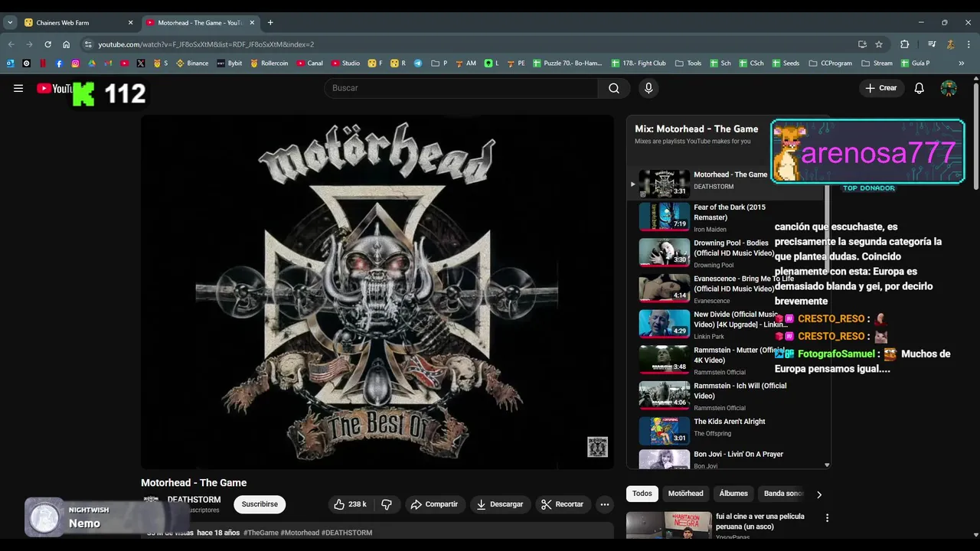980x551 pixels.
Task: Show more bookmarks with the double chevron
Action: (x=962, y=64)
